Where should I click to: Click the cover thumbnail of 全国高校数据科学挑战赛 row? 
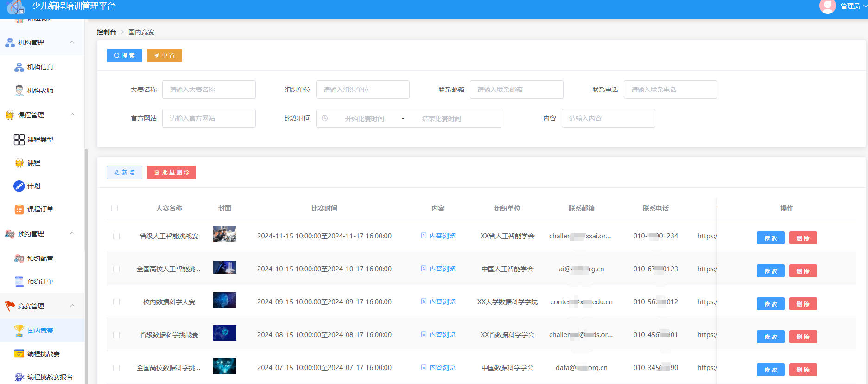coord(225,366)
